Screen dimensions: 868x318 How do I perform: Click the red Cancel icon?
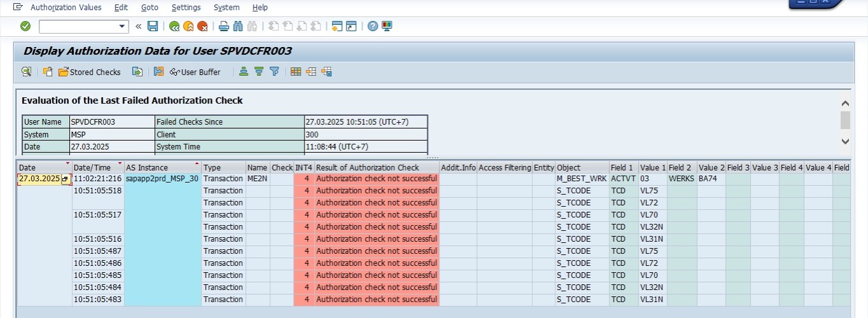click(x=202, y=26)
